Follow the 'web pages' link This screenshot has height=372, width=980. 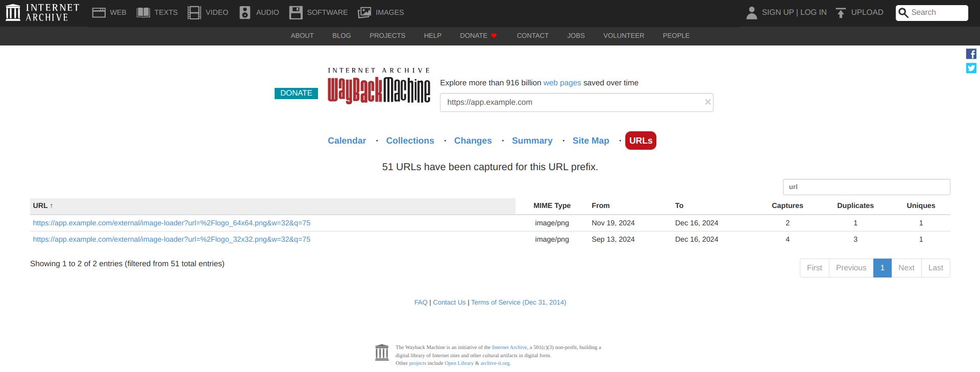(562, 83)
